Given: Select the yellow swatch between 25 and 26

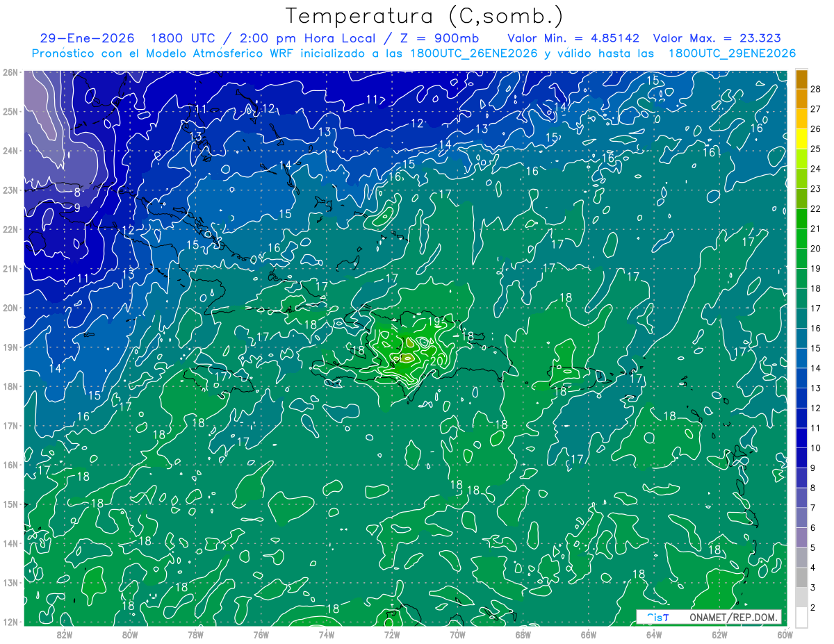Looking at the screenshot, I should coord(801,139).
